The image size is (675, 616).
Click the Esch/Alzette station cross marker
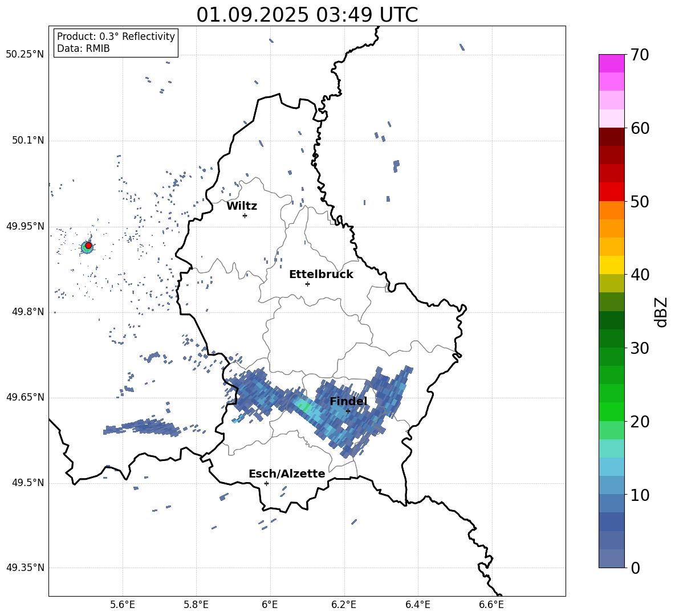click(x=266, y=483)
